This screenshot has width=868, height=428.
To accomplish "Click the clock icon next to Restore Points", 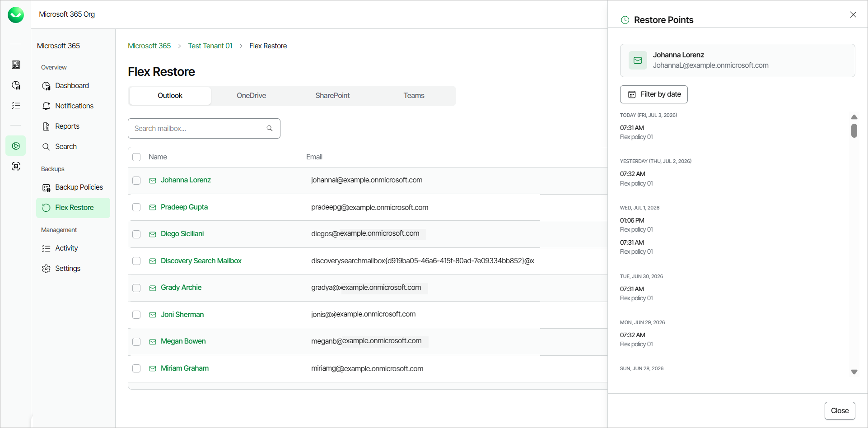I will (625, 20).
